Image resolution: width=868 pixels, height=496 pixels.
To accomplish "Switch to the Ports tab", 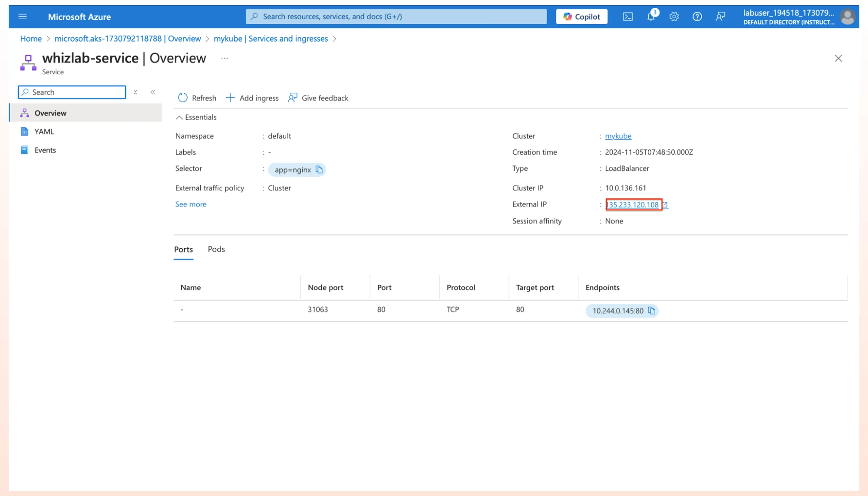I will 183,250.
